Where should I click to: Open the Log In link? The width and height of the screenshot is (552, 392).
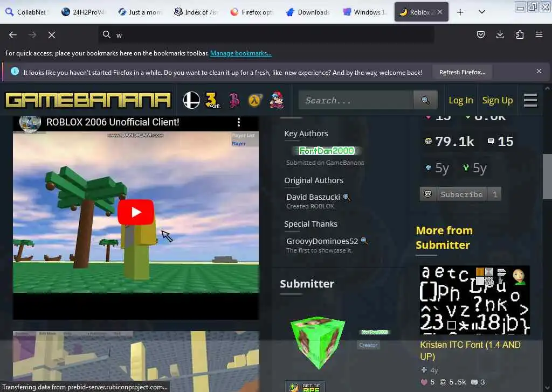click(x=460, y=101)
